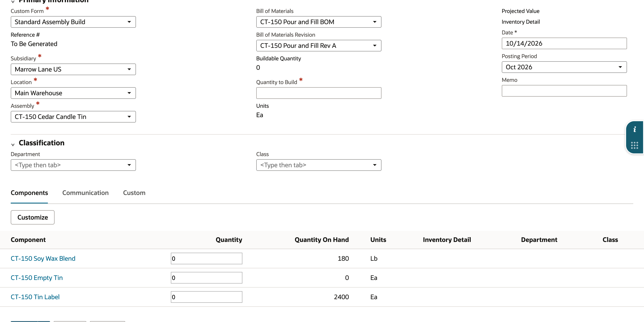The width and height of the screenshot is (644, 322).
Task: Click the Memo input field
Action: pos(564,91)
